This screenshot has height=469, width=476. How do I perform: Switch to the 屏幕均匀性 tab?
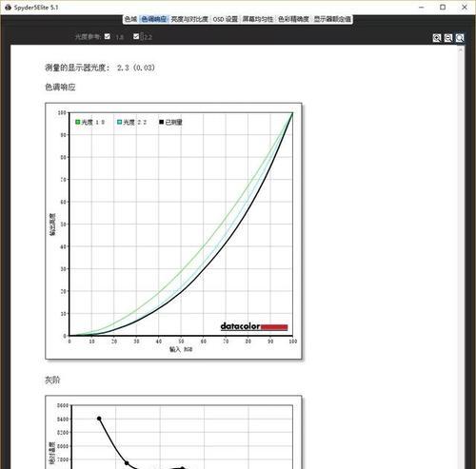pos(258,19)
